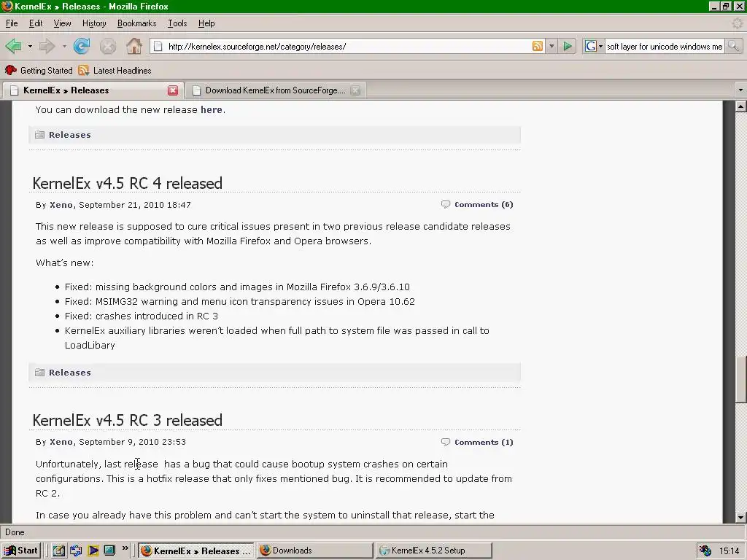Switch to KernelEx 4.5.2 Setup in taskbar
Image resolution: width=747 pixels, height=560 pixels.
click(433, 551)
